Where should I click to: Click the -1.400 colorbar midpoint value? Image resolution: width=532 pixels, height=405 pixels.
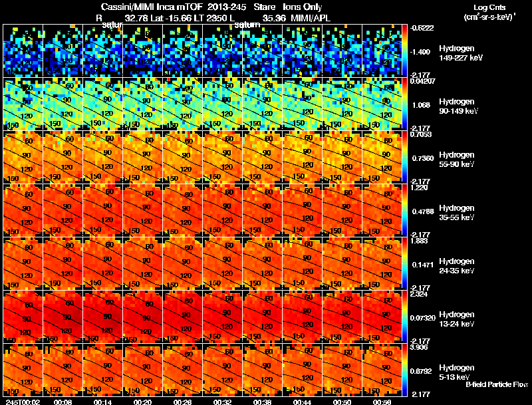(x=422, y=52)
